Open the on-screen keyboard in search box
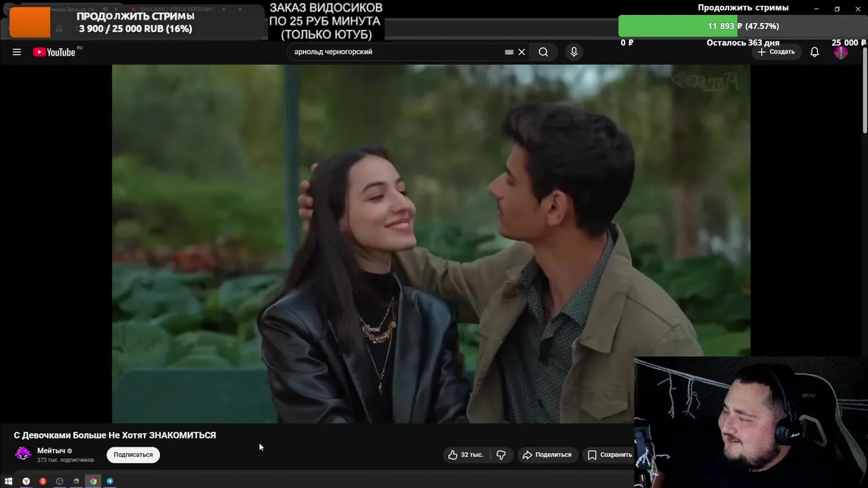 click(x=509, y=52)
